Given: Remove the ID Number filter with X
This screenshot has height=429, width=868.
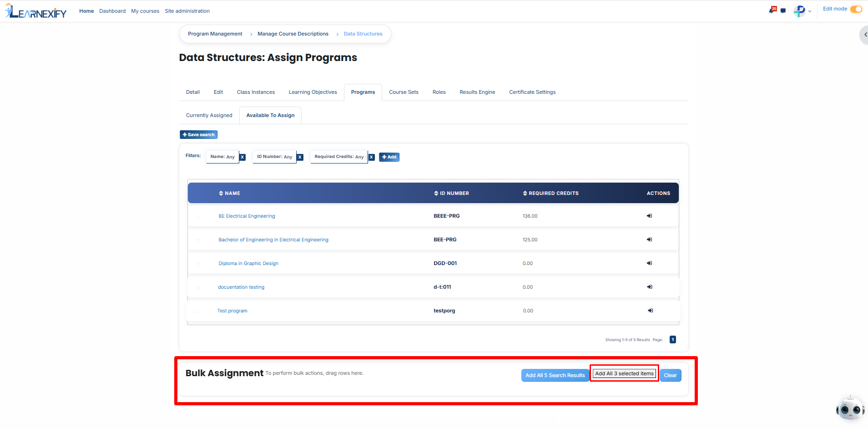Looking at the screenshot, I should coord(300,157).
